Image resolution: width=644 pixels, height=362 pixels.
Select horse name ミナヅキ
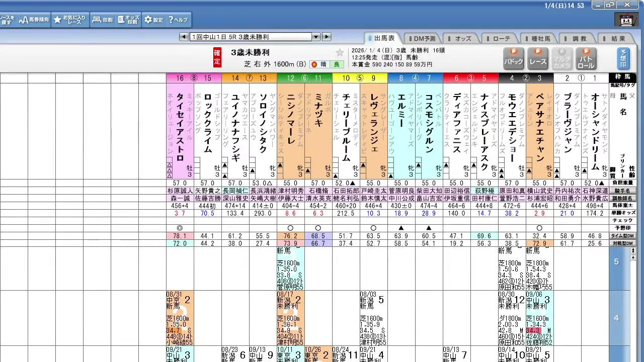point(318,111)
